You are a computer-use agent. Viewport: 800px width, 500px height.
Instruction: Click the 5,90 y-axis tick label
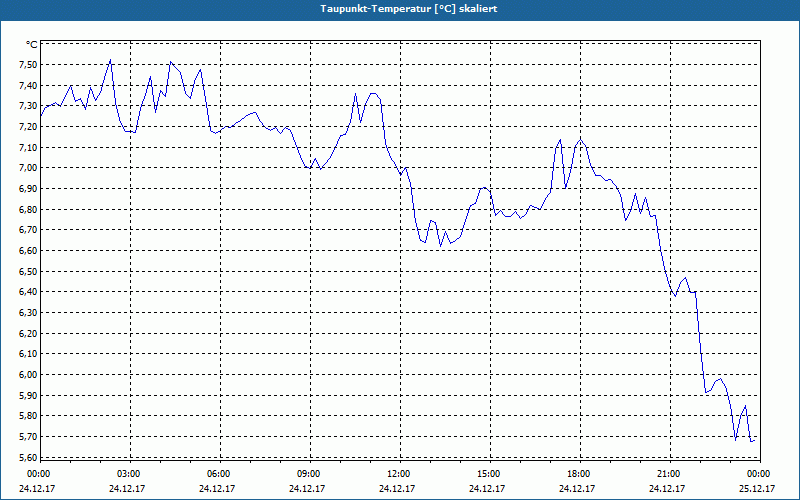point(28,395)
